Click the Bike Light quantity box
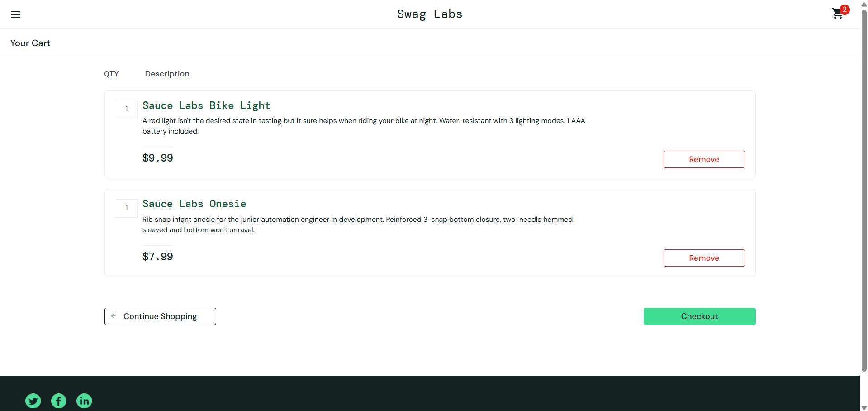Image resolution: width=868 pixels, height=411 pixels. [126, 110]
